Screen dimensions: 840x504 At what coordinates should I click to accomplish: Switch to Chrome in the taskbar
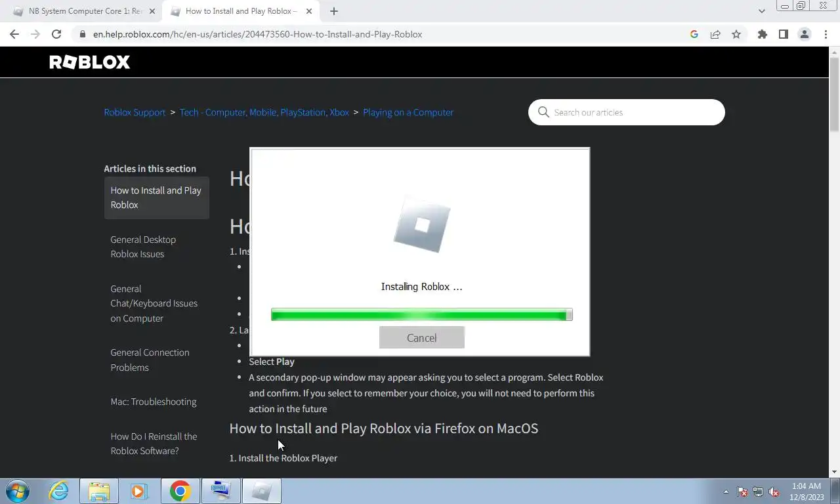click(x=180, y=491)
